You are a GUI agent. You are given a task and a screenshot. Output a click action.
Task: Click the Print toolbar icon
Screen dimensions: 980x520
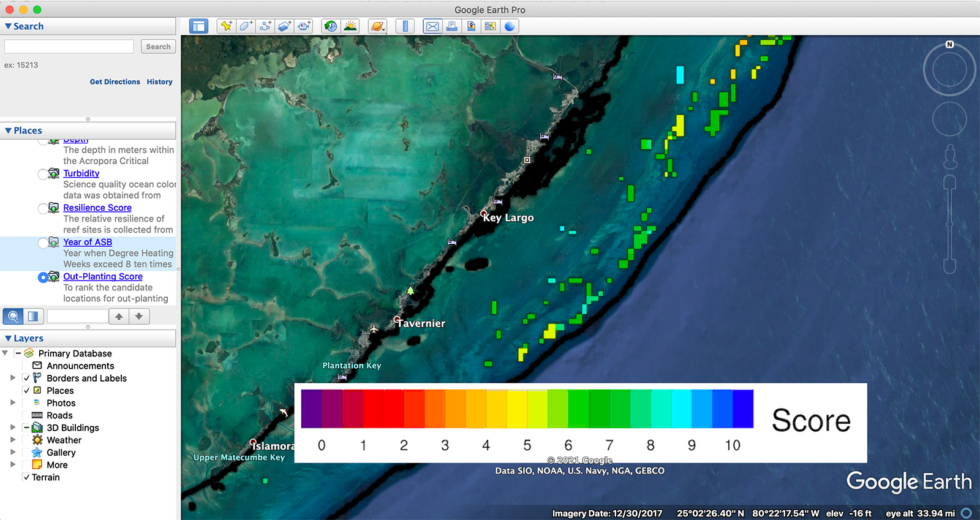pos(451,26)
